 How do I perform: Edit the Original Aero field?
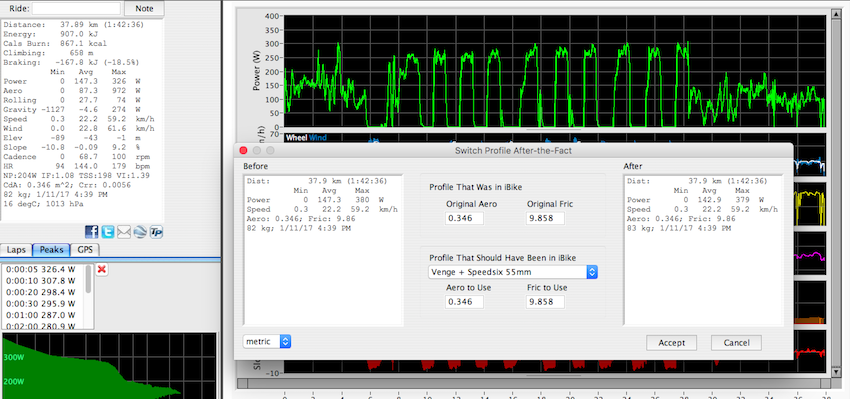[x=464, y=218]
